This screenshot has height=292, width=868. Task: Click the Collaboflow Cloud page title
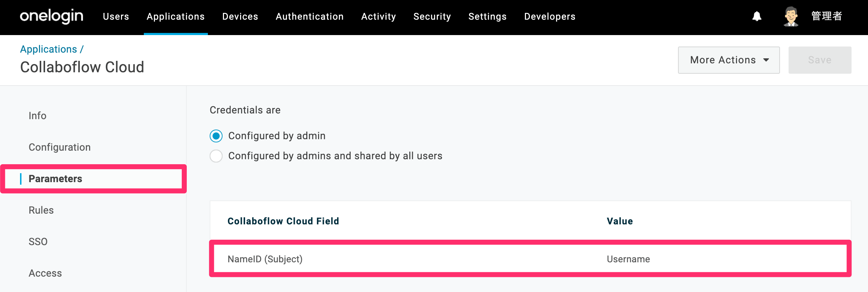click(82, 67)
